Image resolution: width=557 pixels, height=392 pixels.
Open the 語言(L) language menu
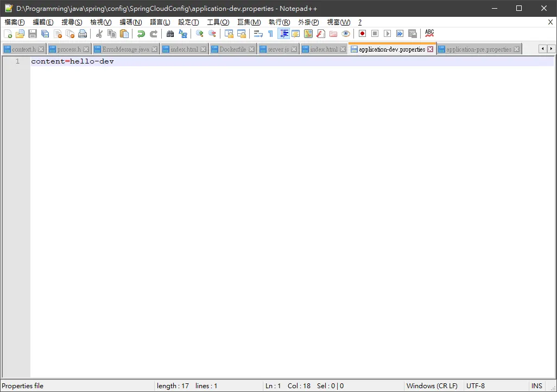click(x=160, y=22)
